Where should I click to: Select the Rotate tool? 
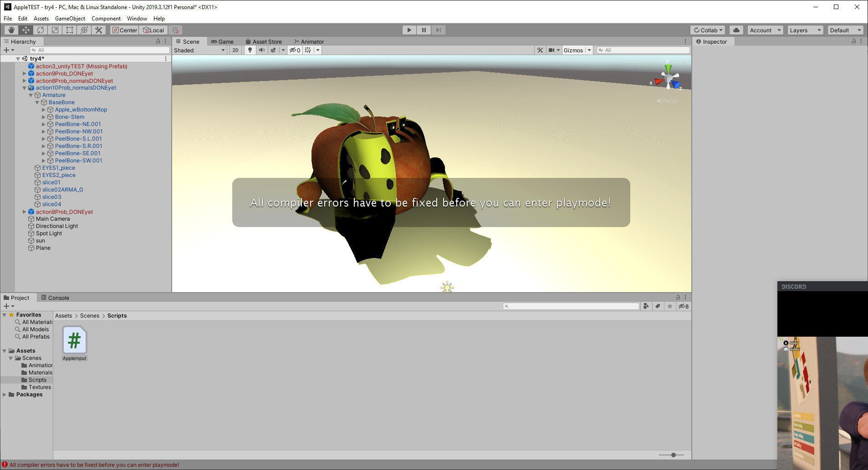pyautogui.click(x=40, y=30)
